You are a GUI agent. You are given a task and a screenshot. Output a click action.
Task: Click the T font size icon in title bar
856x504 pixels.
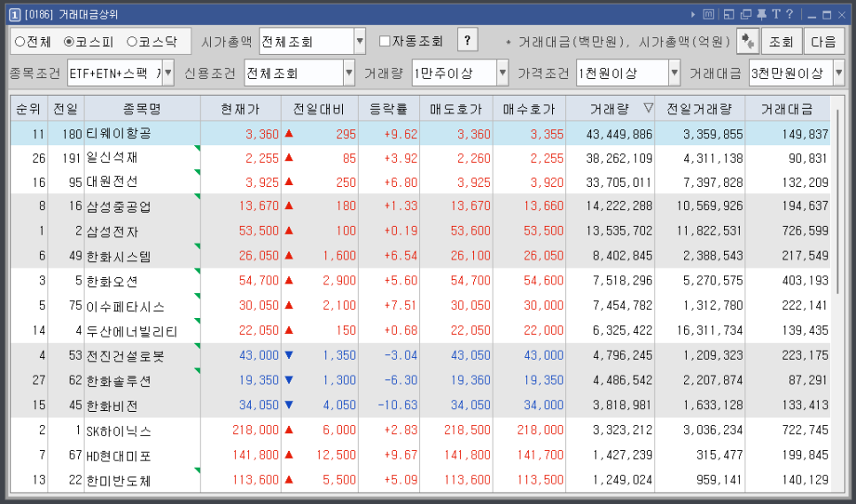(775, 14)
